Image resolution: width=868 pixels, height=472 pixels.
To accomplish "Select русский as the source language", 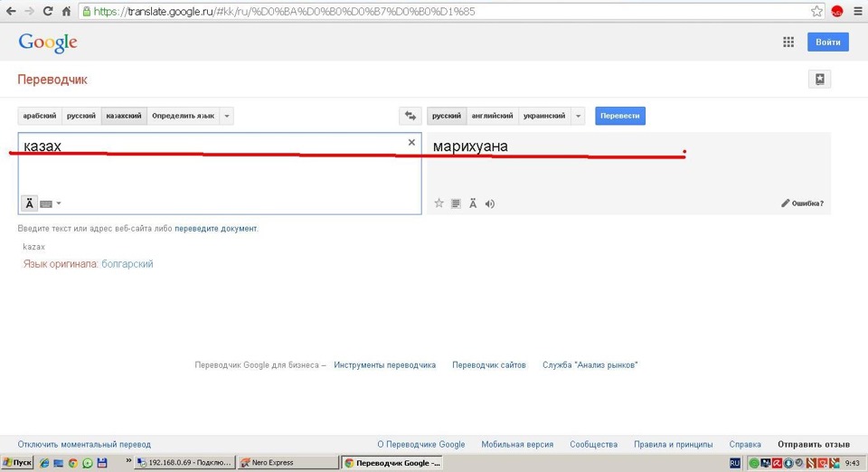I will 81,116.
